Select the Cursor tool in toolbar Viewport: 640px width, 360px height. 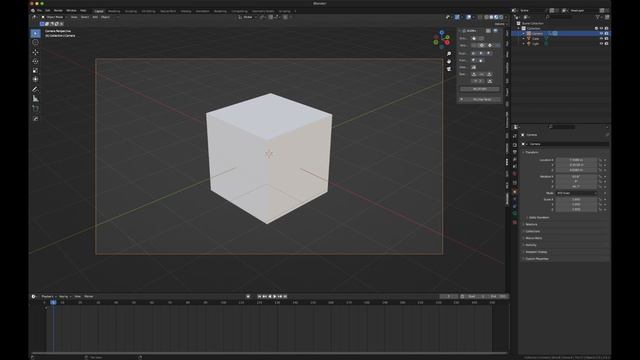pyautogui.click(x=36, y=42)
